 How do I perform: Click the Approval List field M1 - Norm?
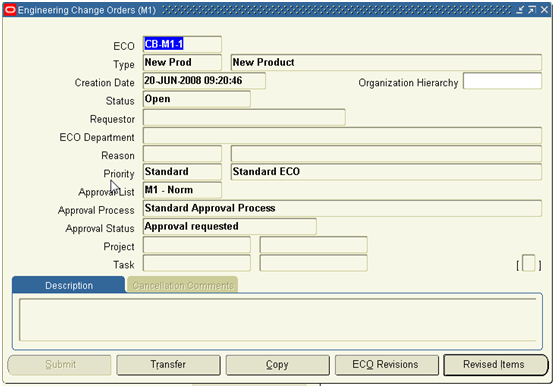(x=182, y=190)
